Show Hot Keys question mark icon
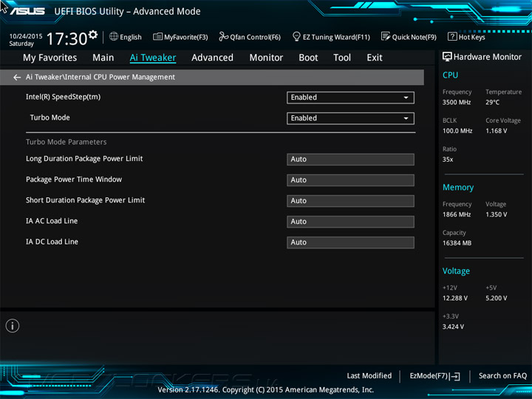Image resolution: width=532 pixels, height=399 pixels. [452, 36]
